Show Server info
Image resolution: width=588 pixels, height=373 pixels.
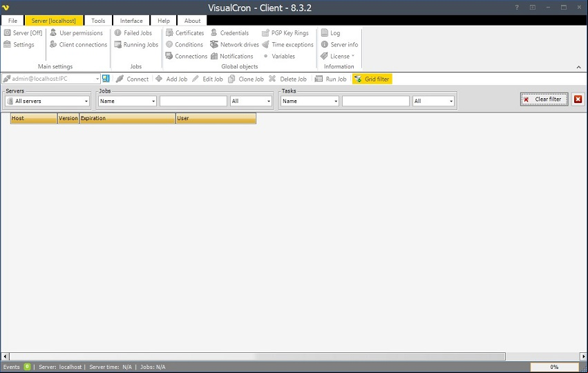[x=340, y=45]
